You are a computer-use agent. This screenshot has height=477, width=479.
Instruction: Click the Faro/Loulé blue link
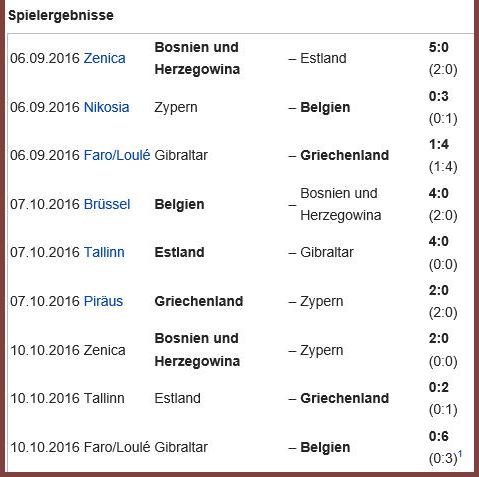(117, 155)
